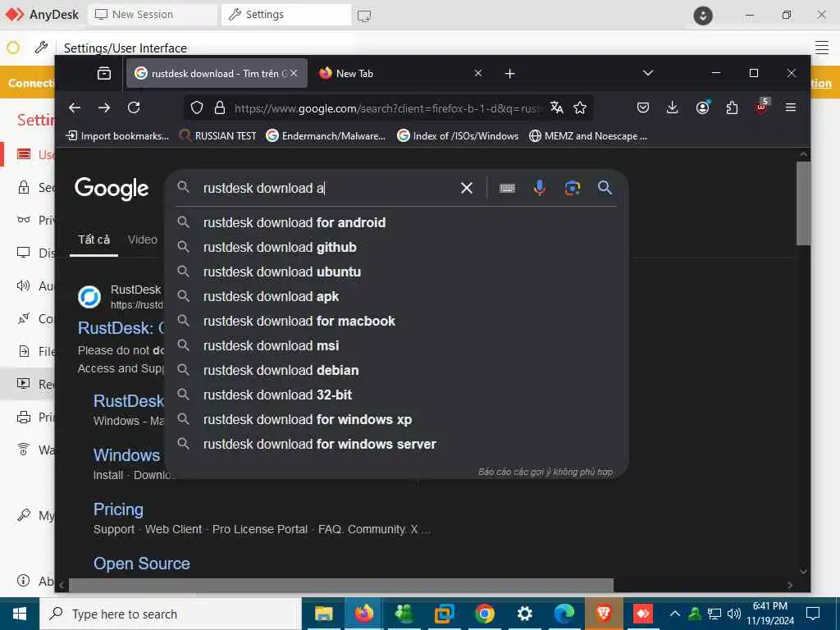Open extensions puzzle icon

732,107
